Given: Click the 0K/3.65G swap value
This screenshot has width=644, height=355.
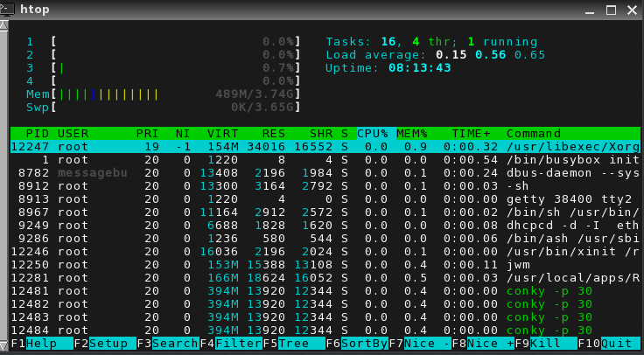Looking at the screenshot, I should point(262,108).
